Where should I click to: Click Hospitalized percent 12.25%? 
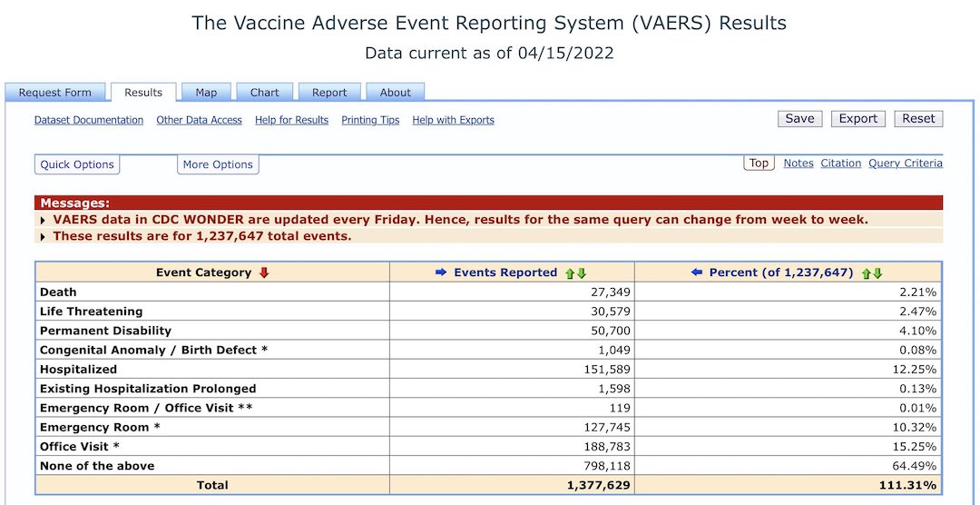pyautogui.click(x=916, y=370)
